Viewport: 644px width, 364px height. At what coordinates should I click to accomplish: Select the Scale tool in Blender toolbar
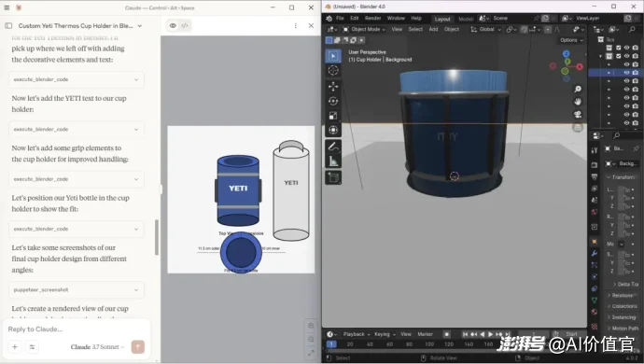tap(333, 116)
